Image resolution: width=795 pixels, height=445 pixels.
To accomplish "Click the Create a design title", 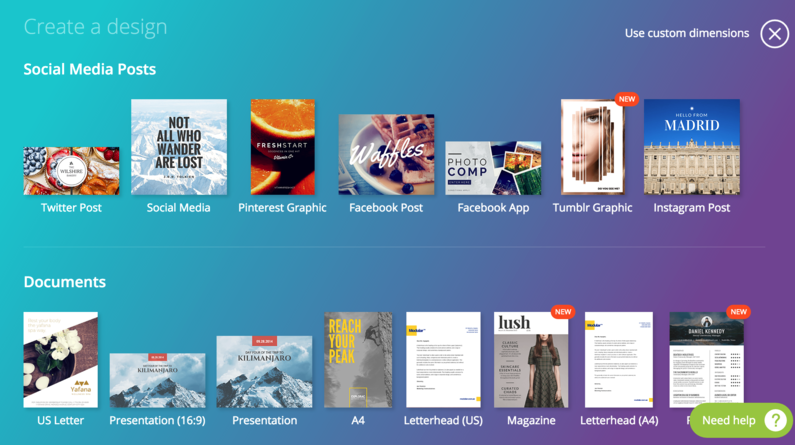I will coord(95,27).
